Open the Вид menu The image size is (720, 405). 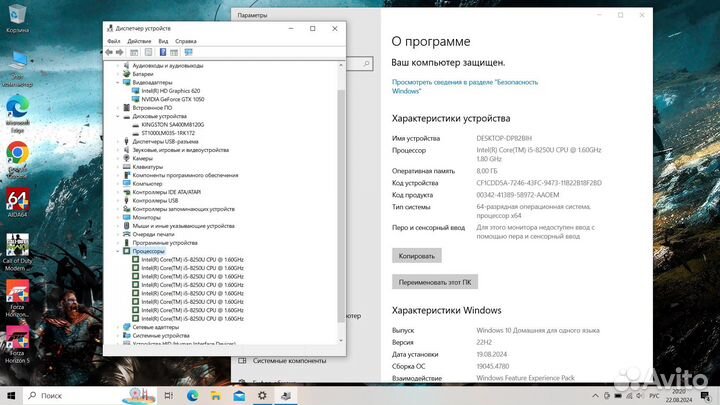click(x=163, y=41)
